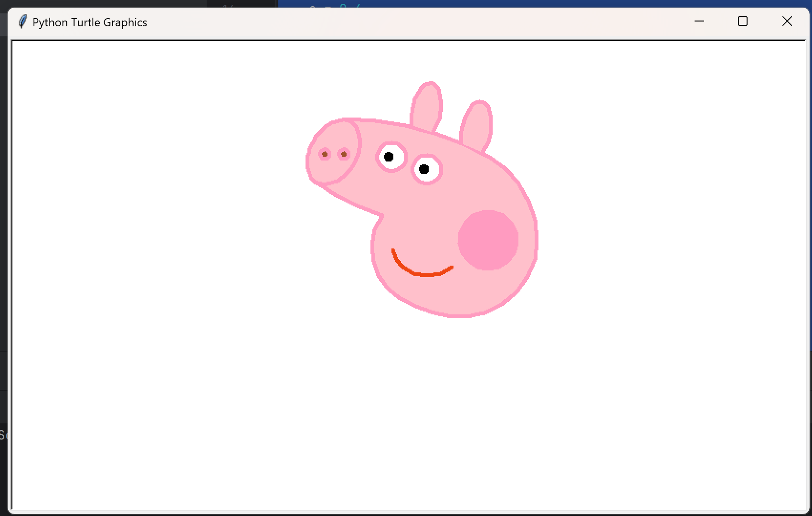Viewport: 812px width, 516px height.
Task: Minimize the Python Turtle Graphics window
Action: tap(699, 21)
